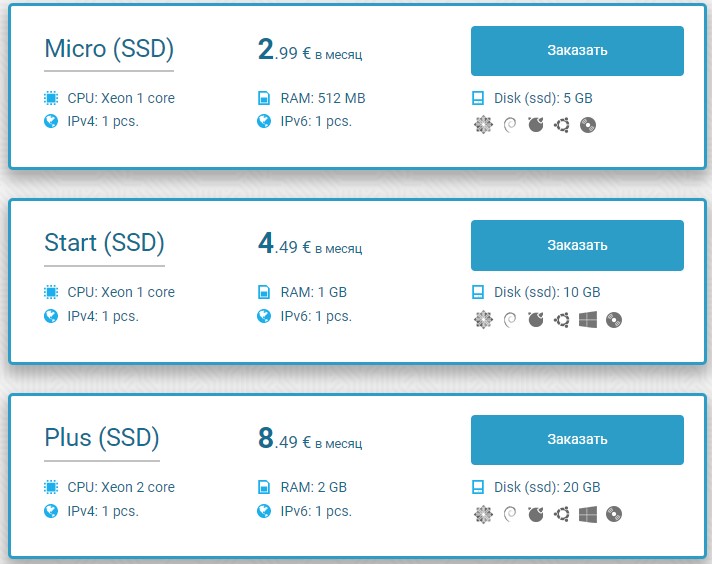The height and width of the screenshot is (564, 712).
Task: Click the Disk (ssd): 10 GB text
Action: click(547, 292)
